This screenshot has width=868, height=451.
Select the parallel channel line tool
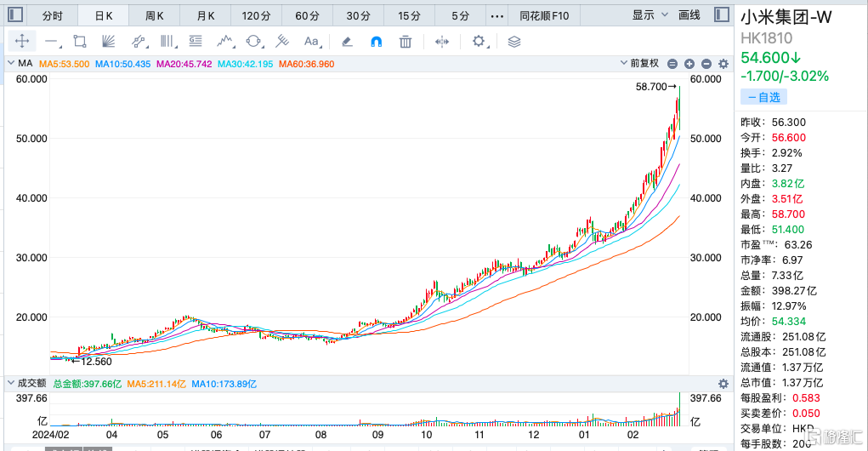139,42
